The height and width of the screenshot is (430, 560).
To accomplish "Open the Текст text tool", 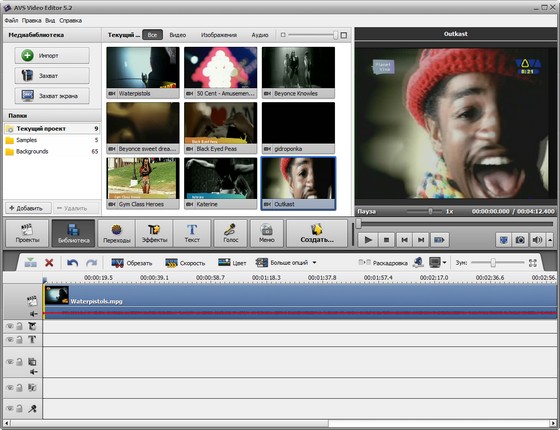I will [192, 234].
